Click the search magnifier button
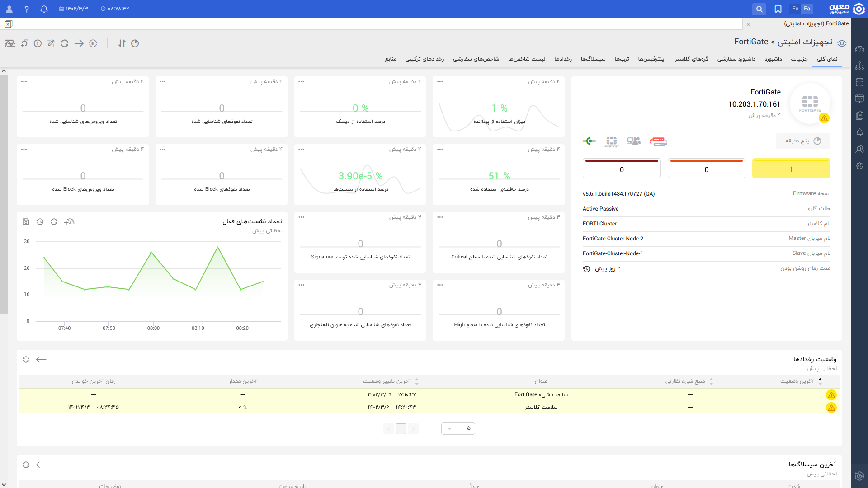868x488 pixels. pos(759,9)
